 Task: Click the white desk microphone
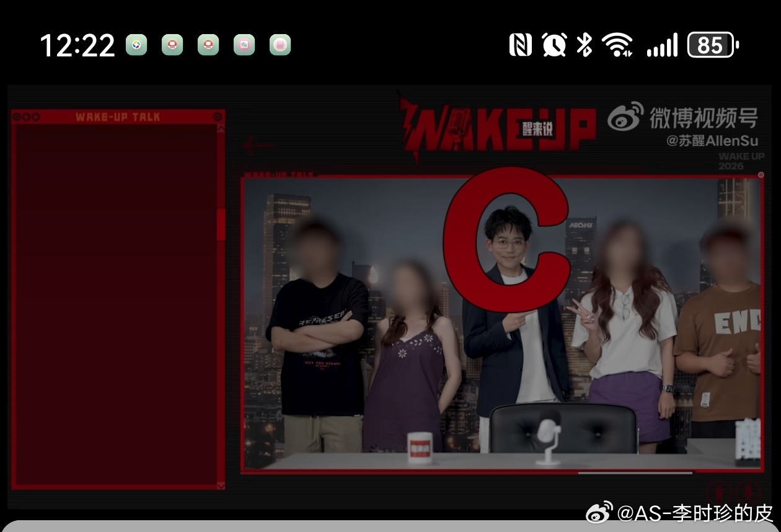(x=549, y=441)
